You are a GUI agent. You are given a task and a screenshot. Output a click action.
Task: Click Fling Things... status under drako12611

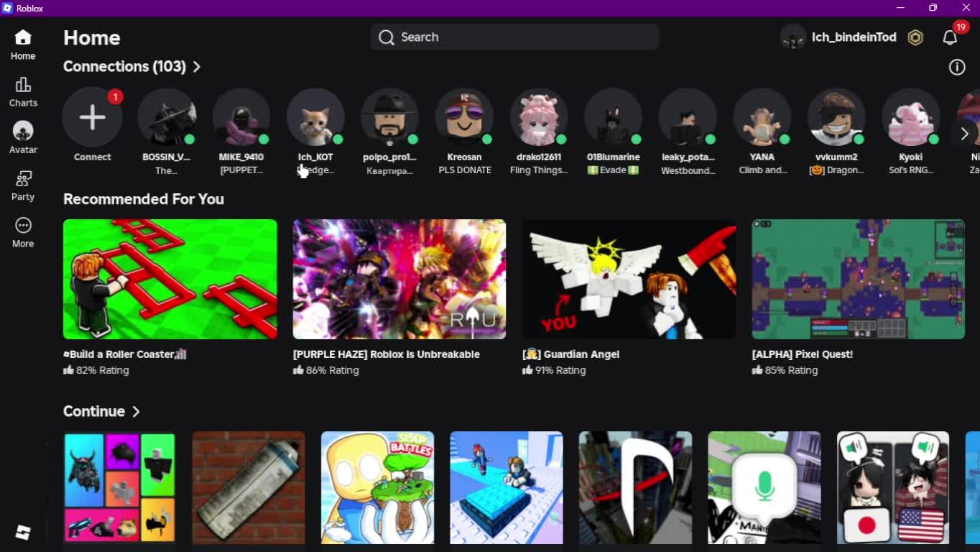[539, 170]
